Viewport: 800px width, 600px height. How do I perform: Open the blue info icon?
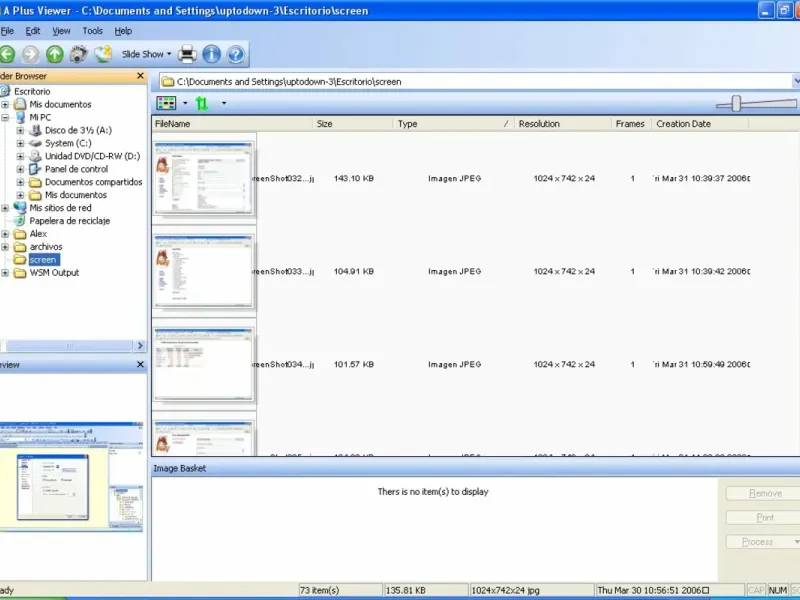click(x=211, y=54)
